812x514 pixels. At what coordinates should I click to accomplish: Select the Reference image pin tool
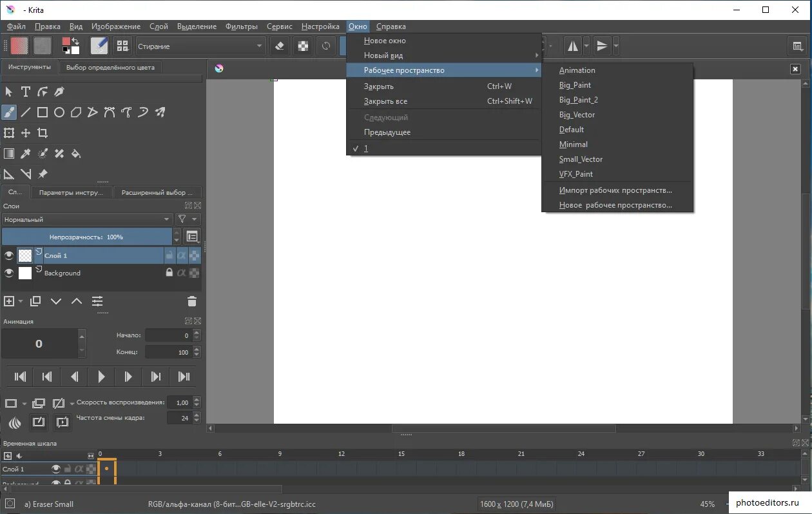click(43, 174)
